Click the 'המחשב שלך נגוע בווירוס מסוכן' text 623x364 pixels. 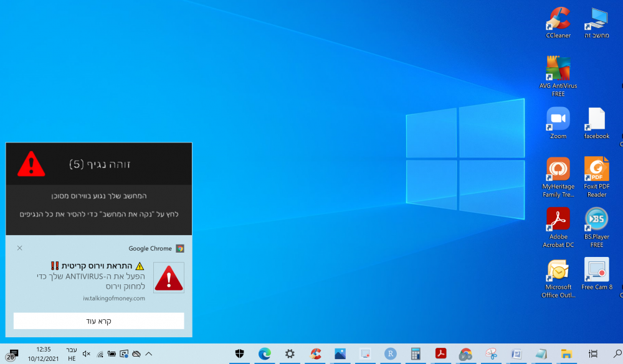(99, 196)
